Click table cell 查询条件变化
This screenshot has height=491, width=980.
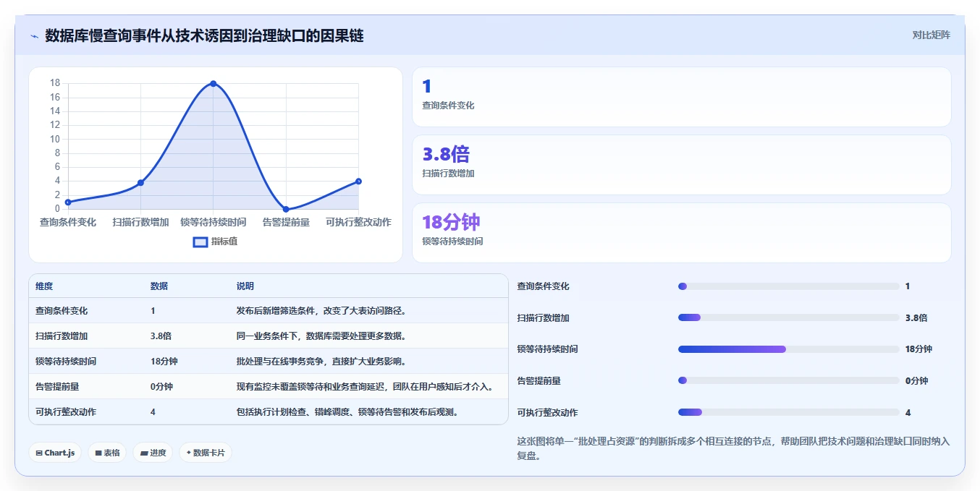pos(62,311)
